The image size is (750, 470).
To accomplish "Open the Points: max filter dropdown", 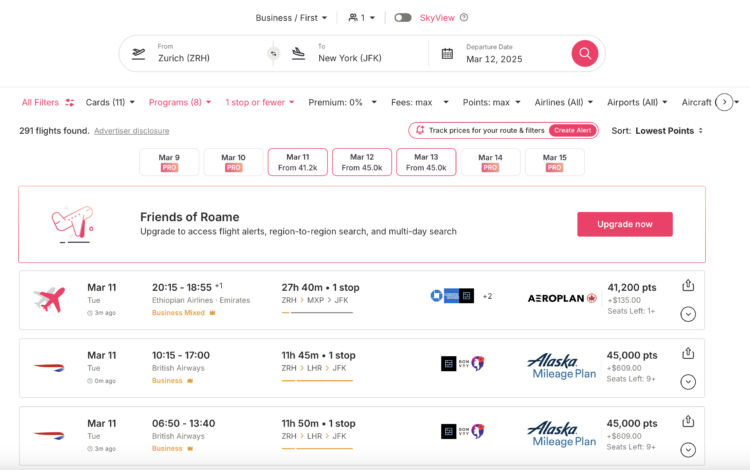I will tap(491, 102).
